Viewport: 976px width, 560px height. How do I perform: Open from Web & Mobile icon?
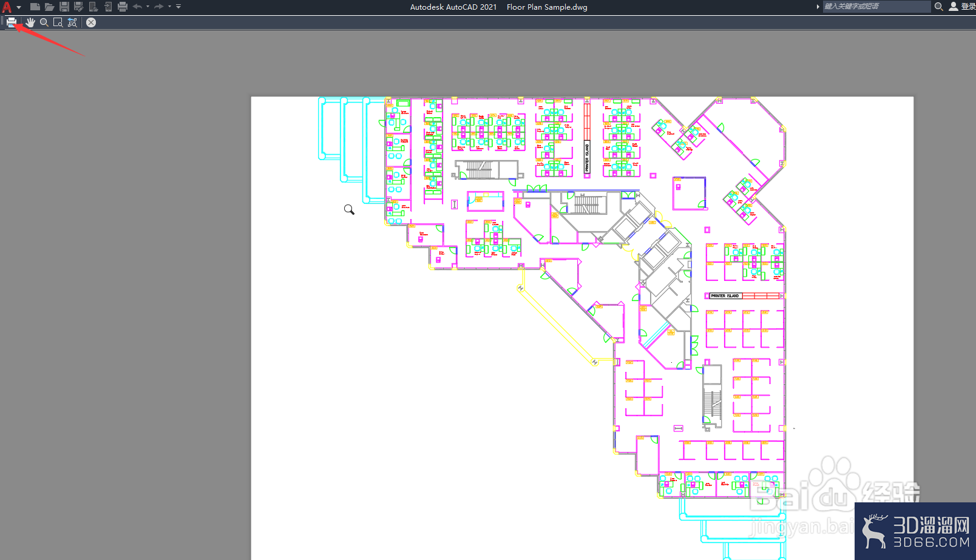93,7
